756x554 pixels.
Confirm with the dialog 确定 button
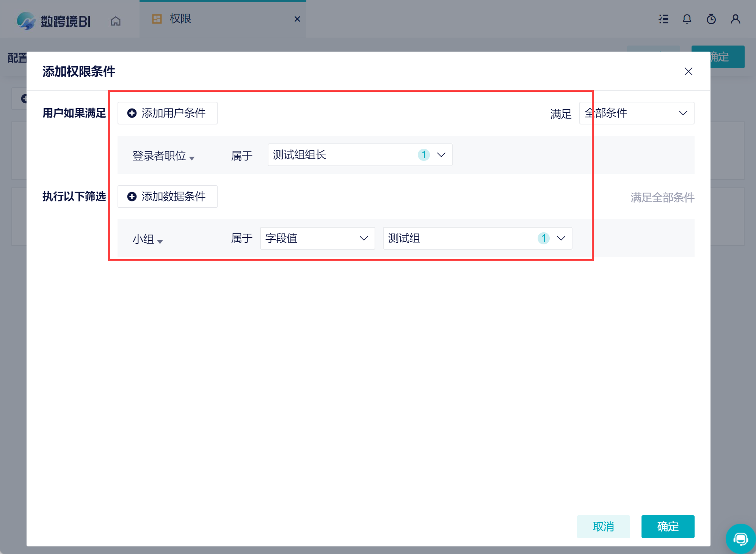click(668, 526)
